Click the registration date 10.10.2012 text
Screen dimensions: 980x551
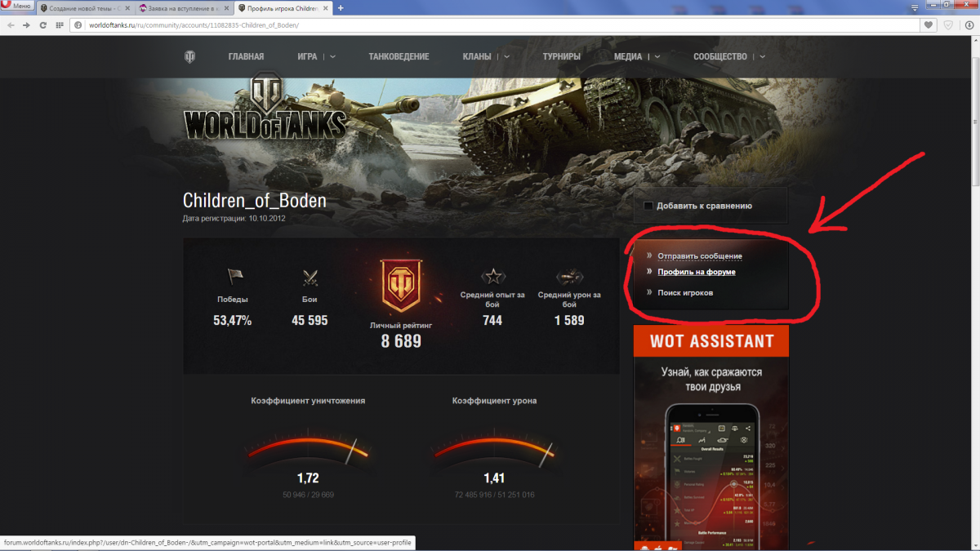(x=266, y=219)
